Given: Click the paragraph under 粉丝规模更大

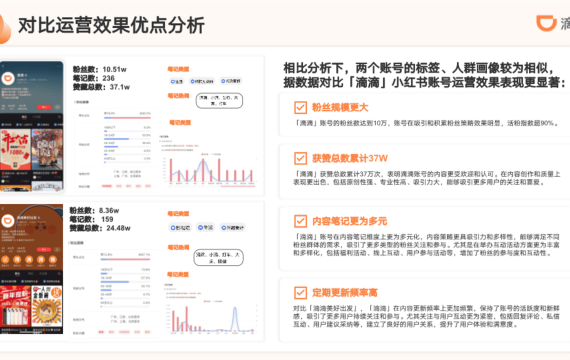Looking at the screenshot, I should (426, 124).
